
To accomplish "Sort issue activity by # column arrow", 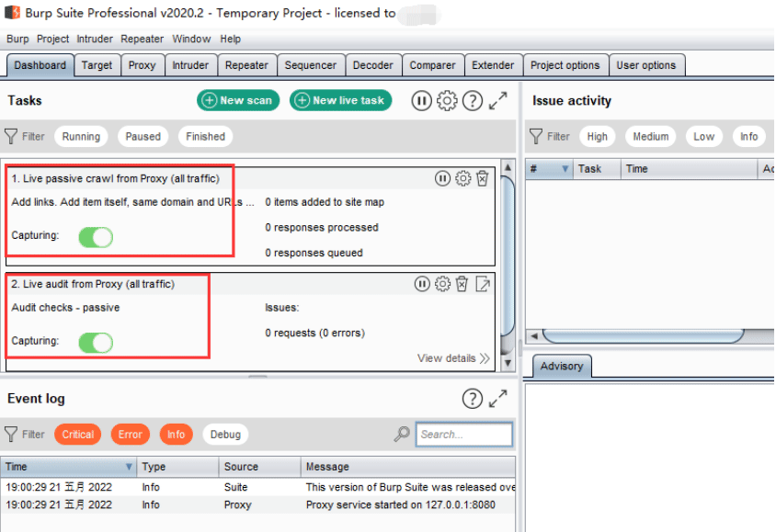I will coord(565,169).
